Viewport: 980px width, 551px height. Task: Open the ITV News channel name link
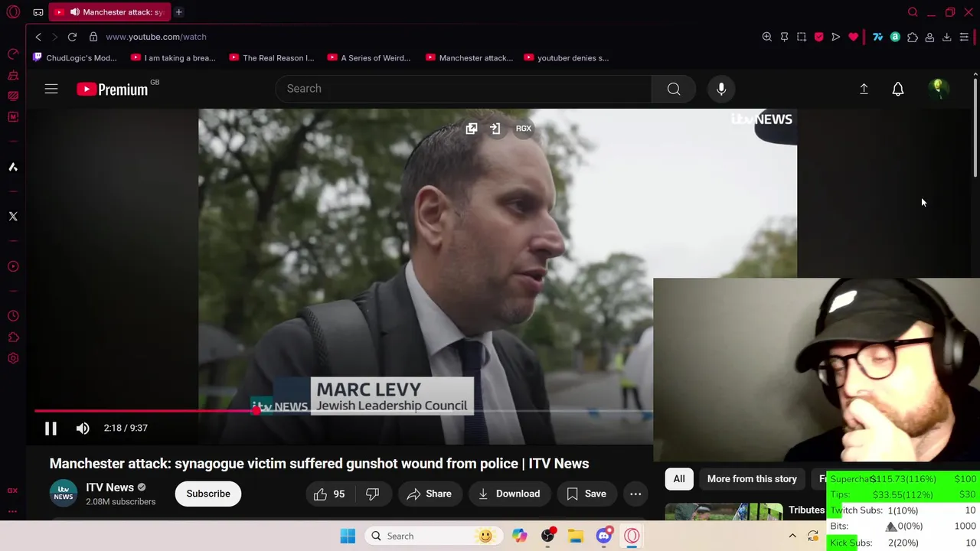[x=109, y=487]
